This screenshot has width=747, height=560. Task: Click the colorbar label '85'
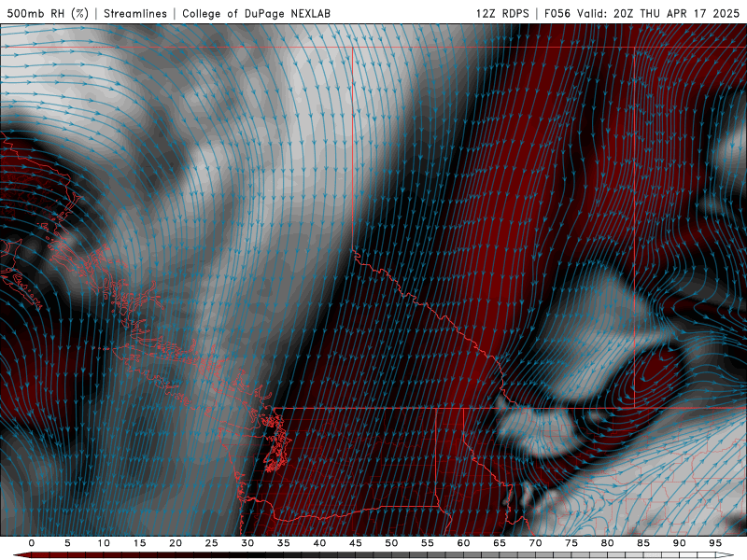pos(643,543)
